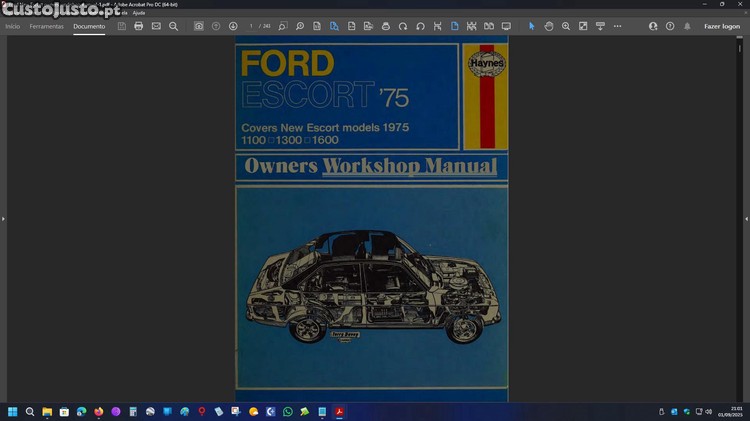Expand the left navigation pane arrow
The image size is (750, 421).
[3, 218]
